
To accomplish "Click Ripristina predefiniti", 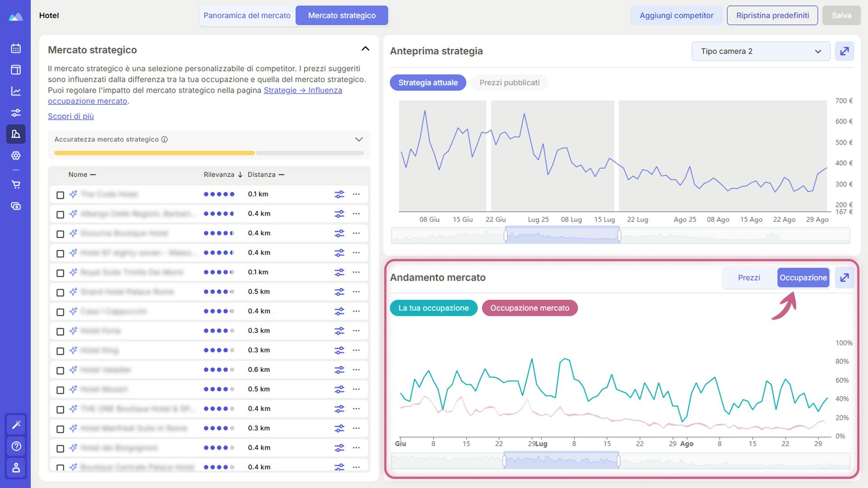I will point(773,15).
